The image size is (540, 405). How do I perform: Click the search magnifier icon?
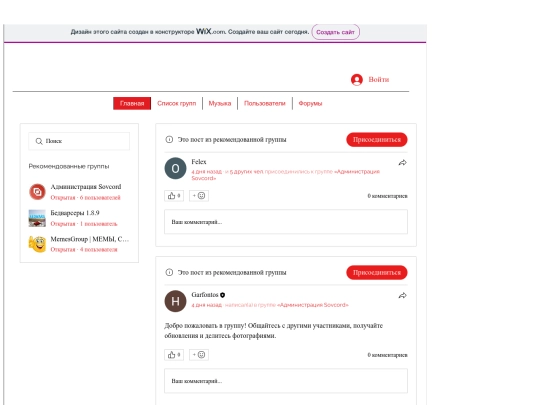(39, 141)
